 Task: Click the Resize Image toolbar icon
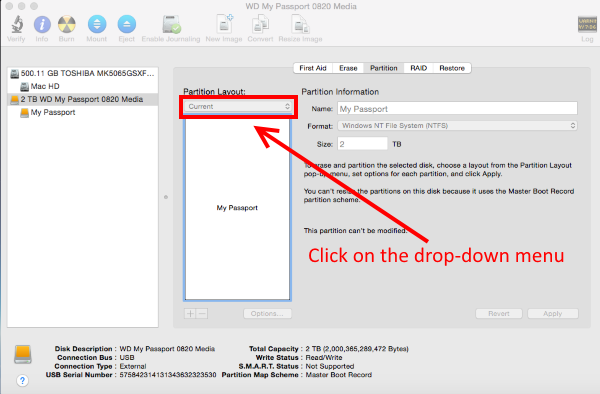pyautogui.click(x=300, y=24)
